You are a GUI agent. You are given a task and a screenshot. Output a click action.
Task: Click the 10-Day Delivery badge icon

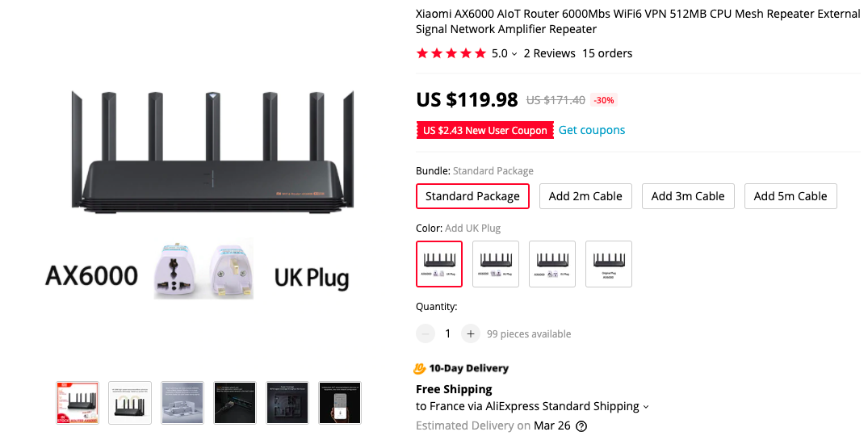[x=420, y=368]
